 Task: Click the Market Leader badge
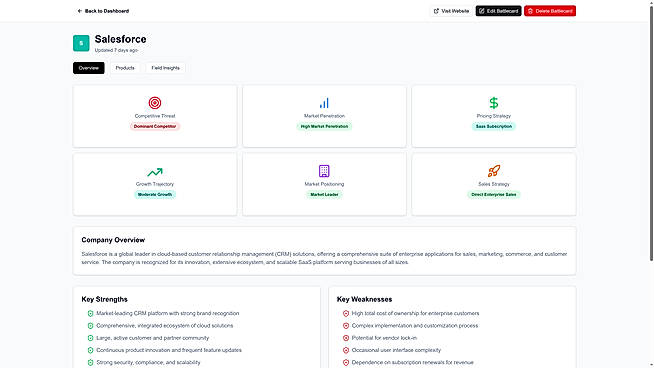324,194
